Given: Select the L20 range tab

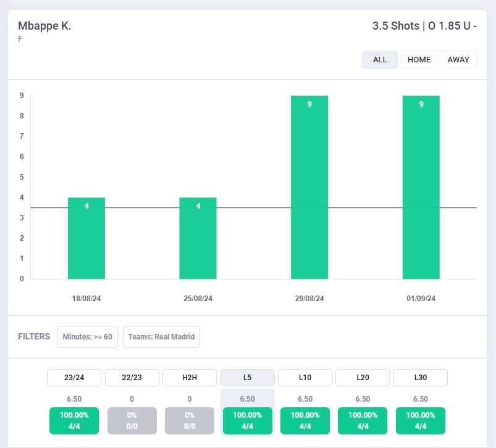Looking at the screenshot, I should click(x=363, y=378).
